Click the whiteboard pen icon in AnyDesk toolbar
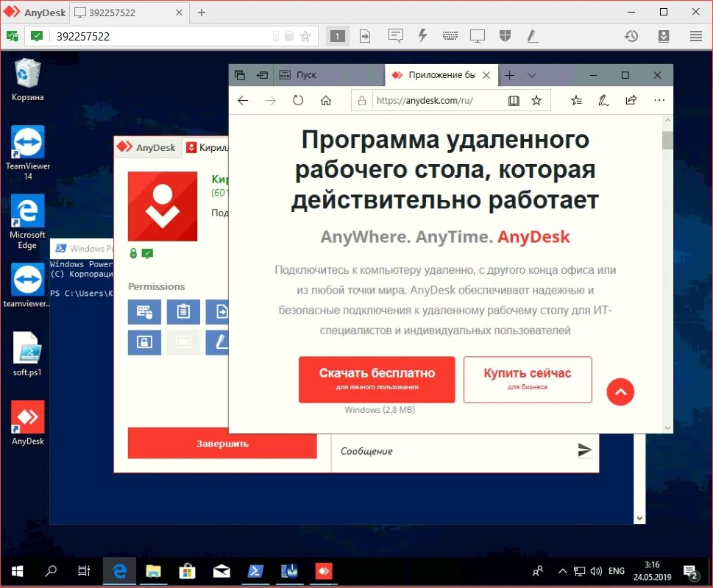The height and width of the screenshot is (588, 713). click(x=533, y=36)
